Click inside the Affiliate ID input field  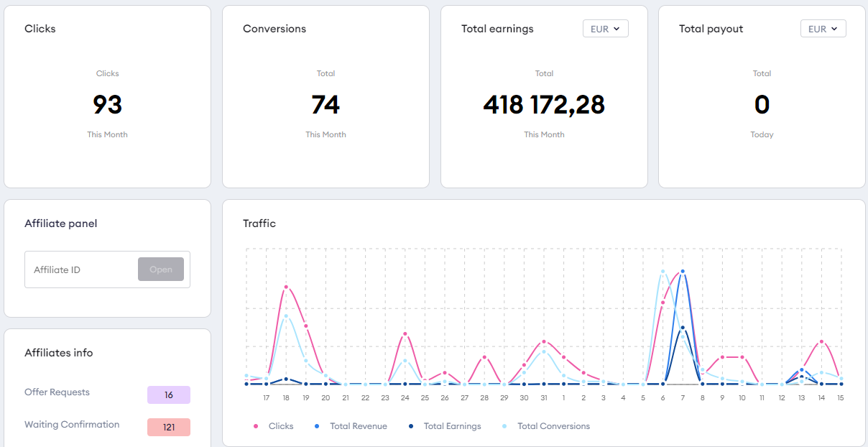[x=79, y=269]
